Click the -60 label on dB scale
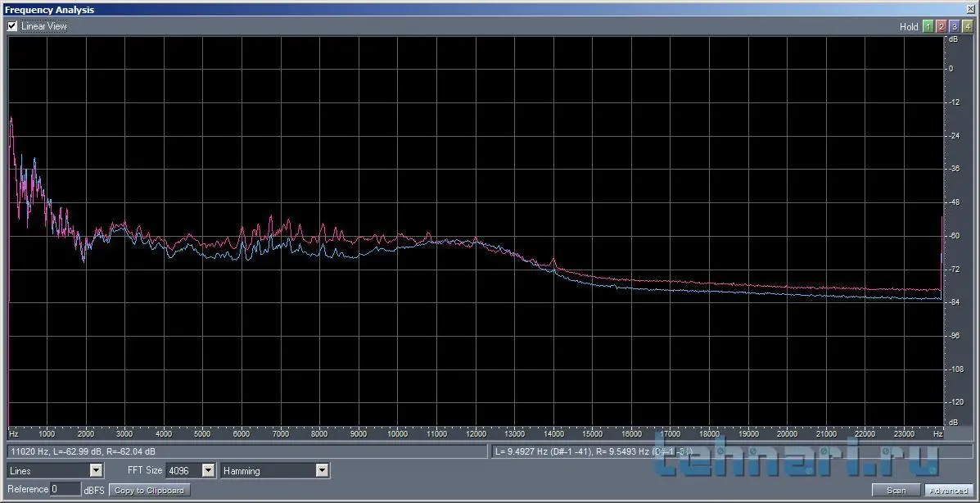Viewport: 980px width, 503px height. pyautogui.click(x=954, y=236)
